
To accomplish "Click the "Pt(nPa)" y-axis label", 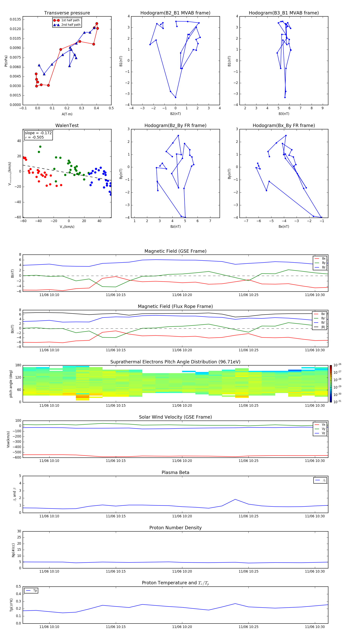I will (x=6, y=61).
